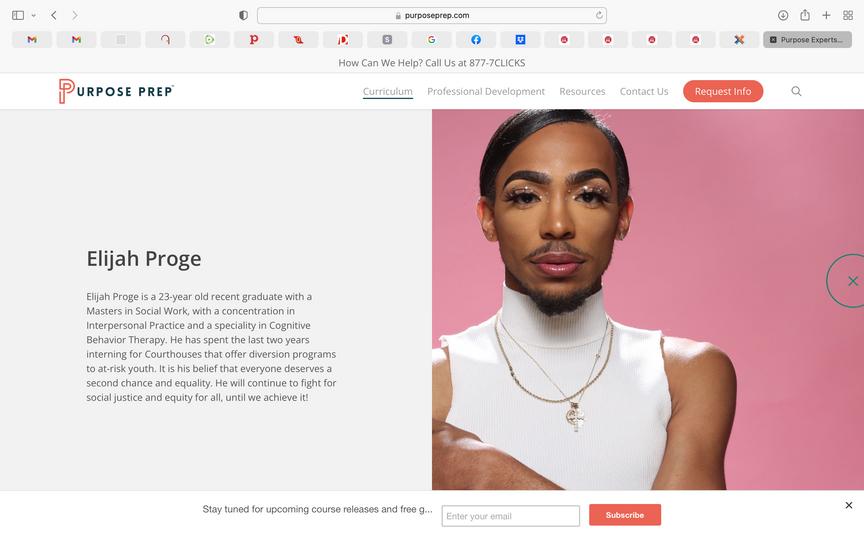Switch to the blue Dropbox-style tab
Screen dimensions: 864x540
pyautogui.click(x=520, y=40)
